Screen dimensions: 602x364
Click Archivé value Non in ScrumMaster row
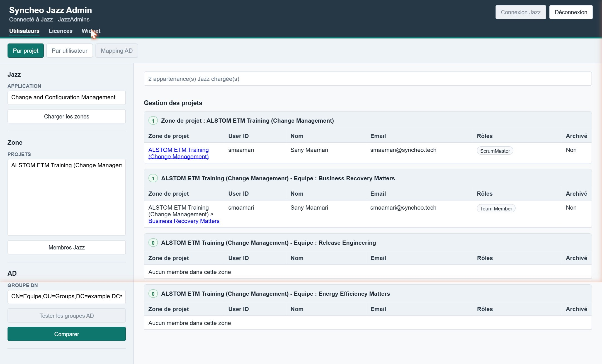click(571, 150)
